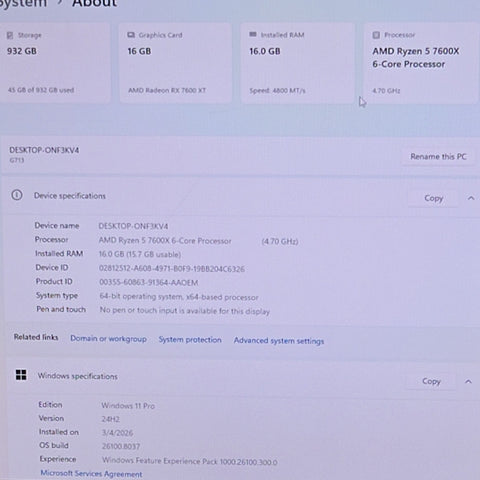480x480 pixels.
Task: Select Product ID 00355-60863-91364-AAOEM
Action: [x=149, y=283]
